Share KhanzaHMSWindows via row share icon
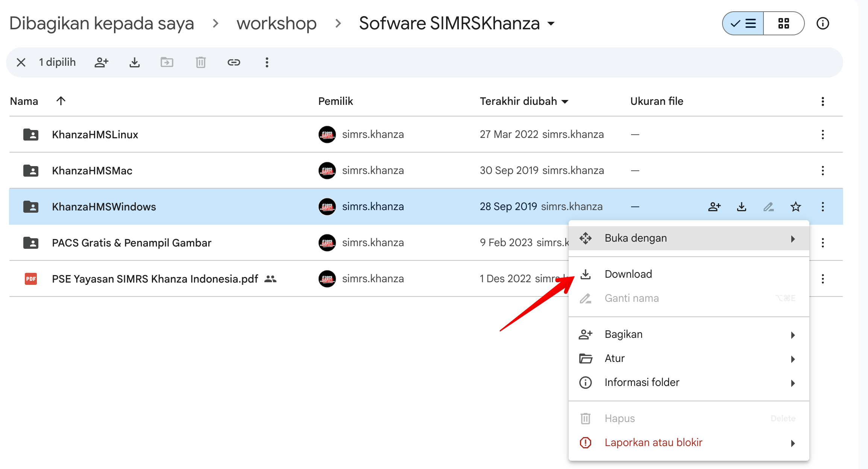Image resolution: width=868 pixels, height=469 pixels. click(715, 207)
